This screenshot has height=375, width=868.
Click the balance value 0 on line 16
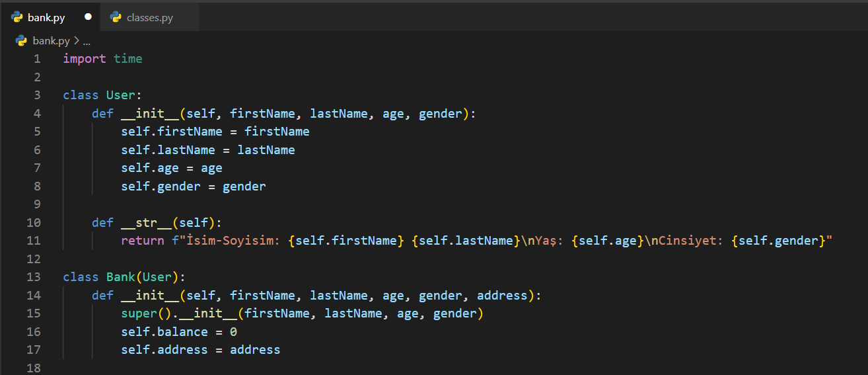pos(233,332)
